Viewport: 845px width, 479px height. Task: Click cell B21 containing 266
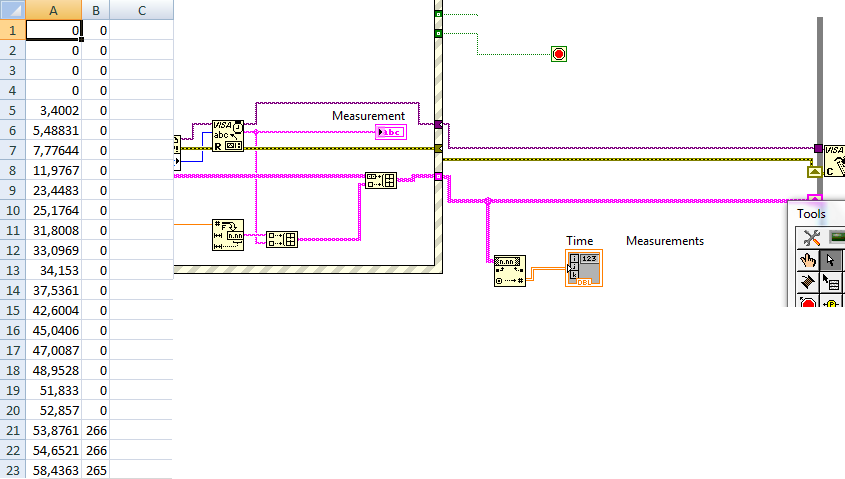[95, 430]
